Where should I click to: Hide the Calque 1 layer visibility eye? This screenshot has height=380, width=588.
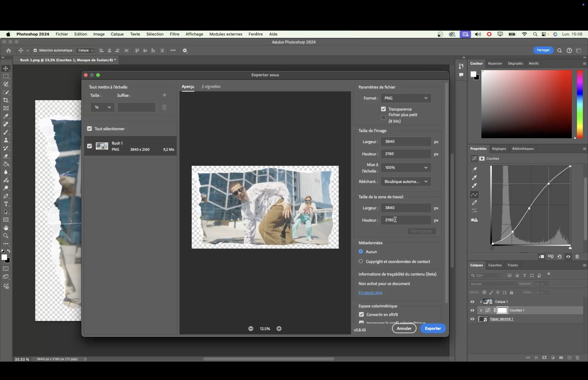[472, 302]
